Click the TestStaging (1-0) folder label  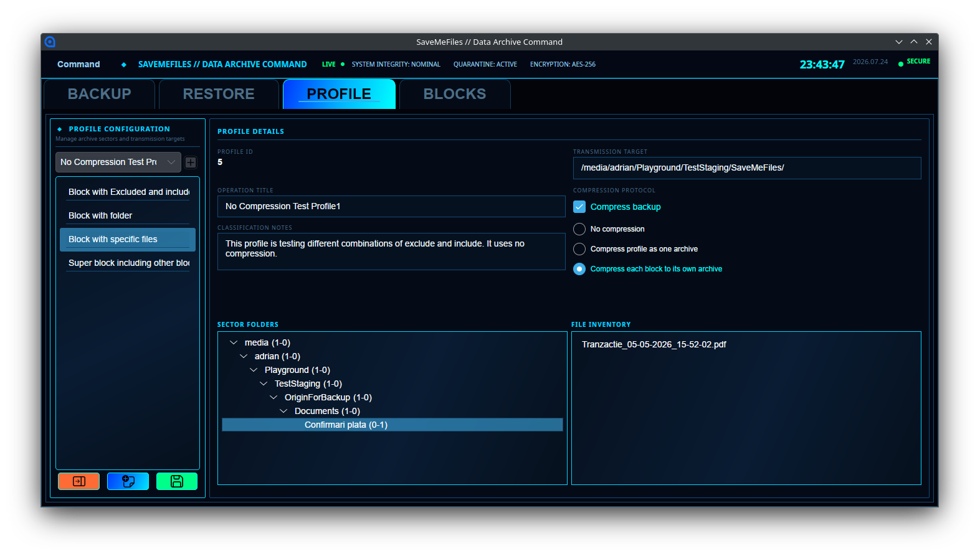pos(308,384)
